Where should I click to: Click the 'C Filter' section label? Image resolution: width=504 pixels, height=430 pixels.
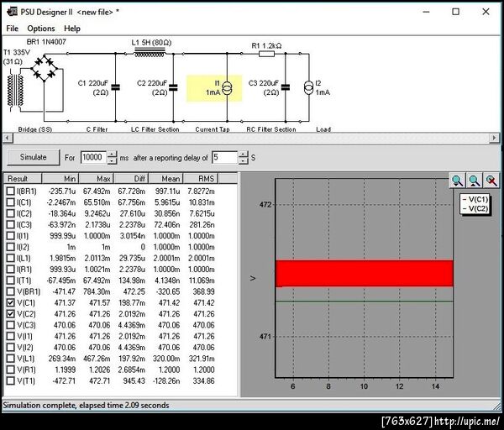coord(97,129)
